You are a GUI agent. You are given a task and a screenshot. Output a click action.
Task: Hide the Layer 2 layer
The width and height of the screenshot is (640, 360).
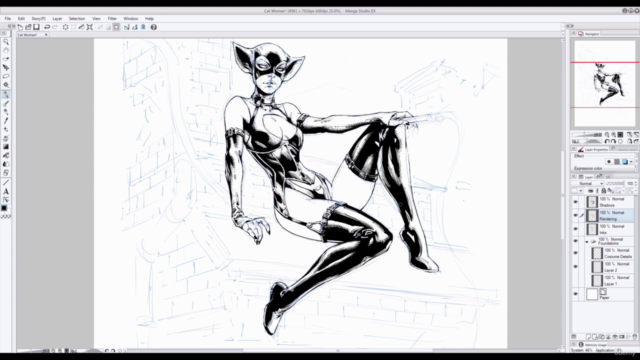[x=576, y=267]
